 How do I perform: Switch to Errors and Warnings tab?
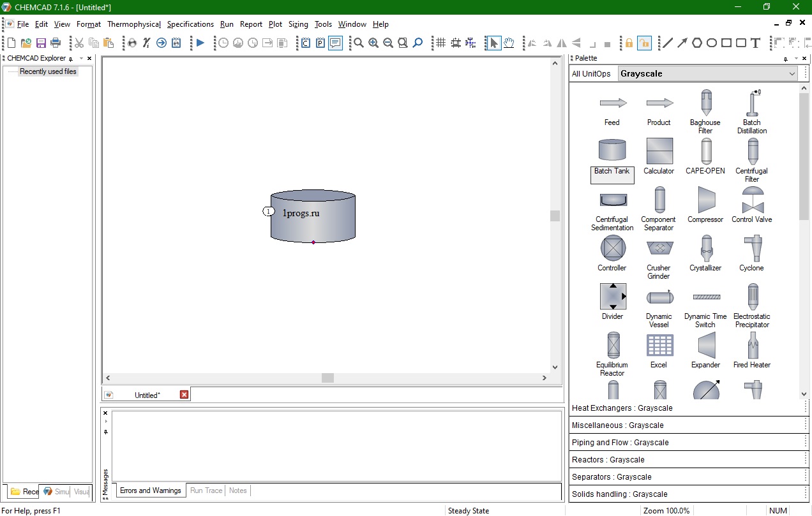point(151,490)
